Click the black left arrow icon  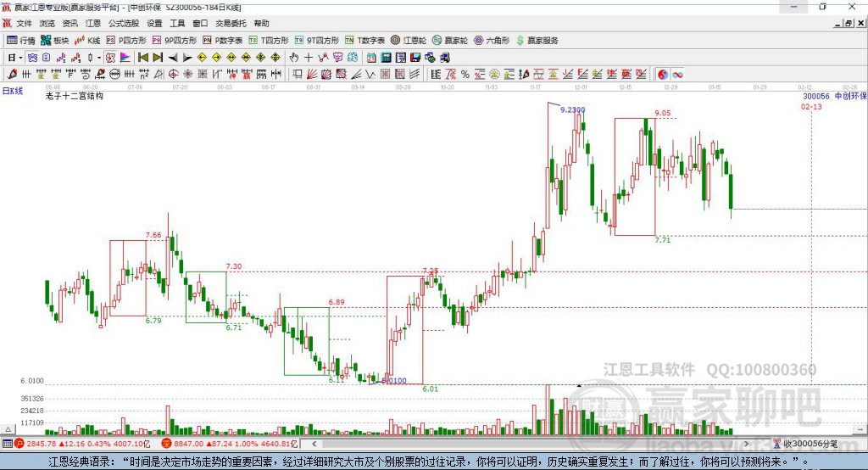tap(173, 58)
